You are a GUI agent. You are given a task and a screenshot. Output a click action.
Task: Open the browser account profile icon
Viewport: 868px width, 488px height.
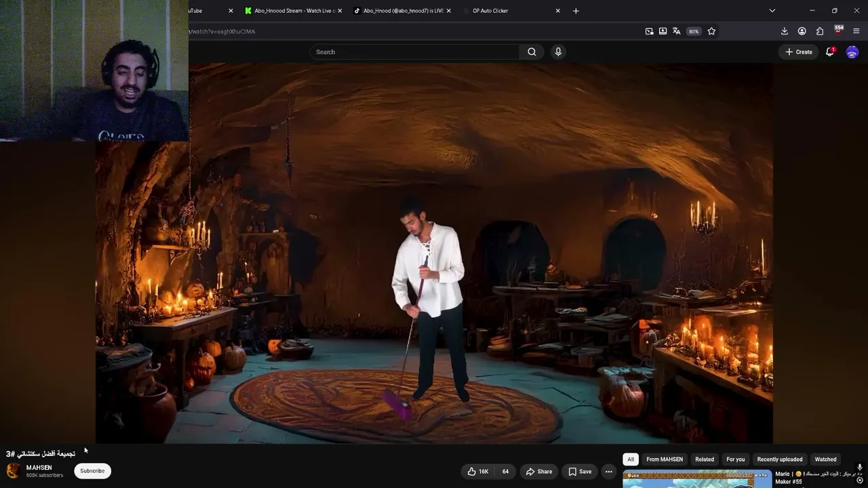click(x=802, y=31)
